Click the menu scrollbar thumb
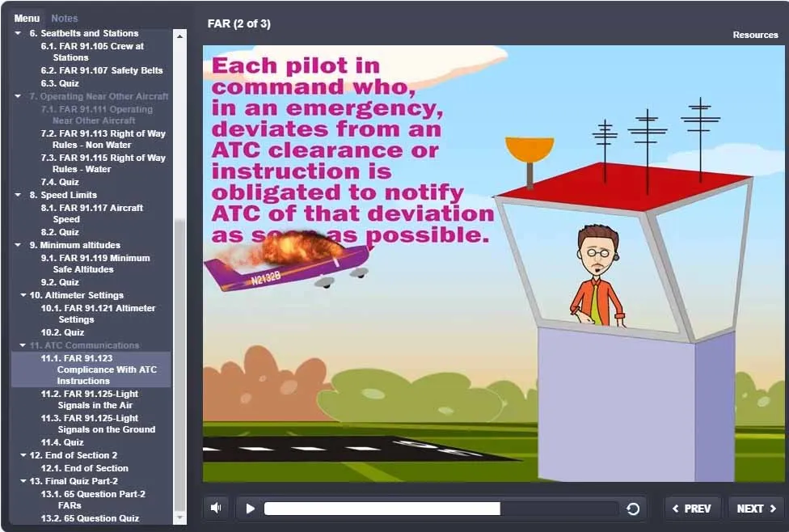The width and height of the screenshot is (789, 532). 179,365
